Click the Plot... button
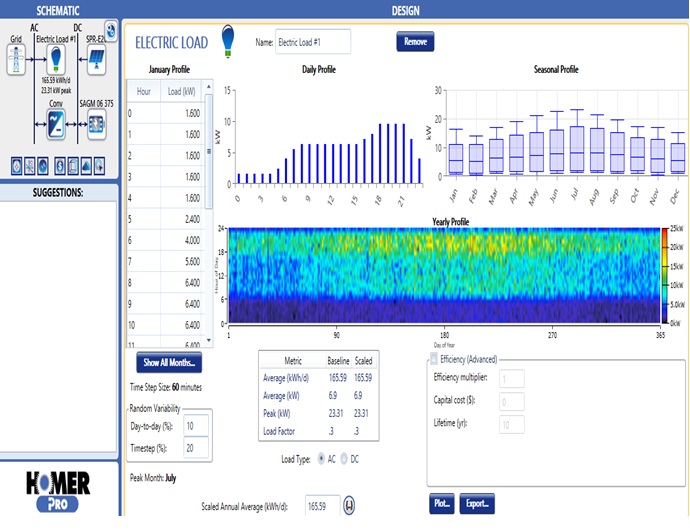The height and width of the screenshot is (532, 690). pyautogui.click(x=443, y=503)
